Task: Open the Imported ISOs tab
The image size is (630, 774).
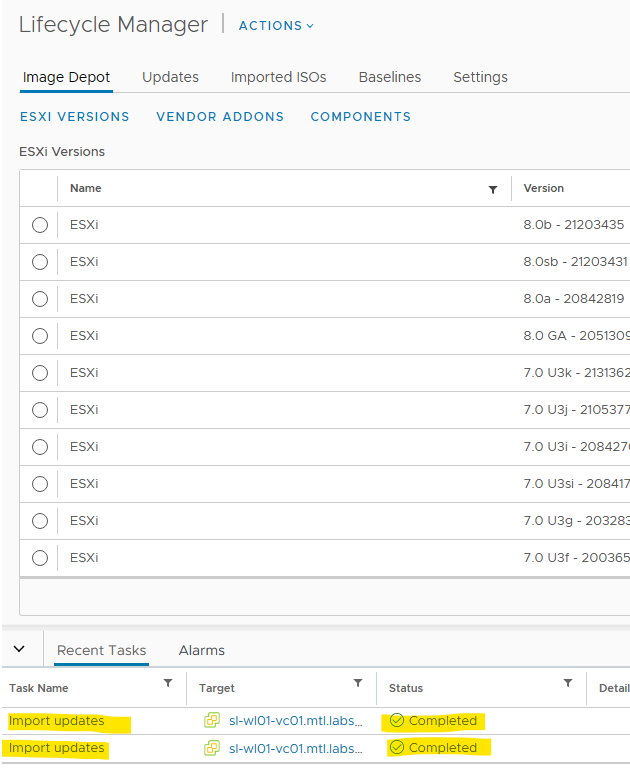Action: tap(278, 77)
